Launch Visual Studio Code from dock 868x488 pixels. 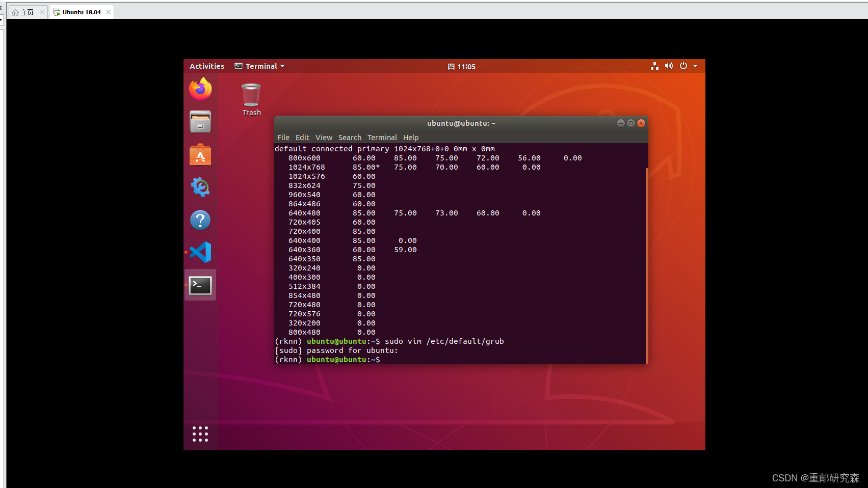click(x=200, y=252)
